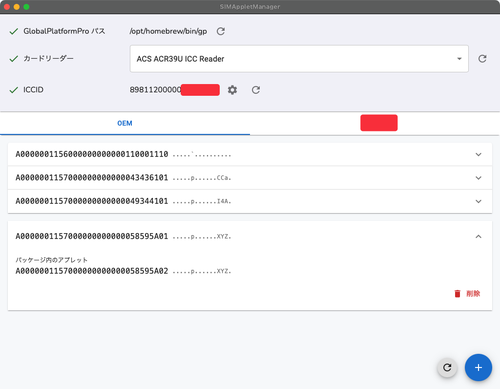Click the SIMAppletManager window title
This screenshot has width=500, height=389.
250,7
